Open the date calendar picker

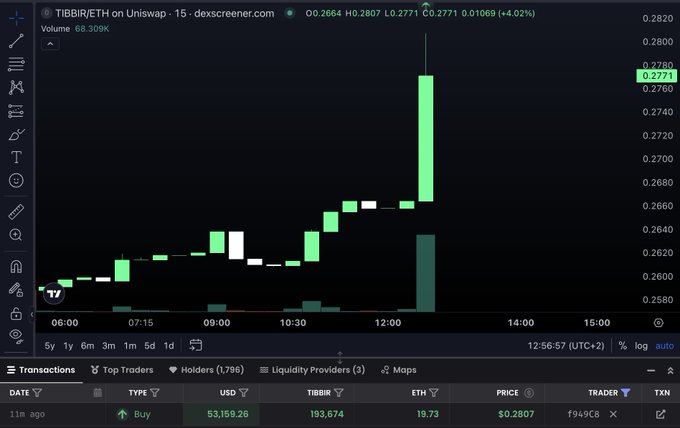click(x=98, y=393)
